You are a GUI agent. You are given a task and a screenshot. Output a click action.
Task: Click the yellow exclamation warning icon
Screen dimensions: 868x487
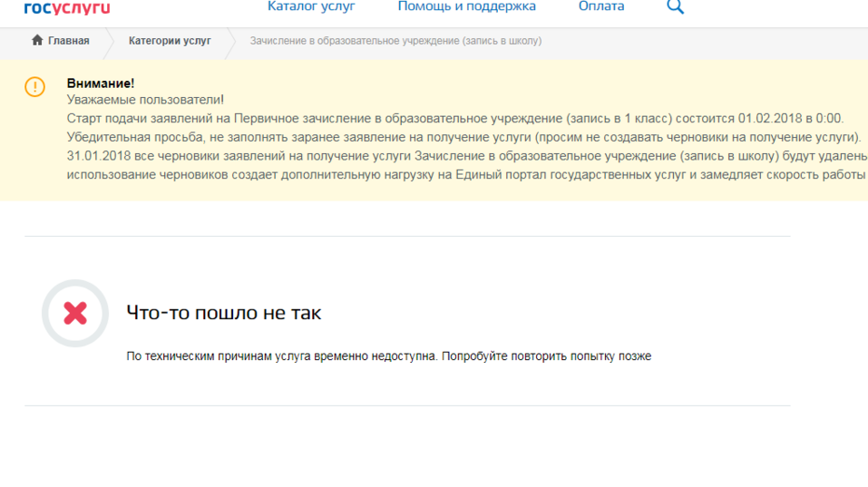34,87
